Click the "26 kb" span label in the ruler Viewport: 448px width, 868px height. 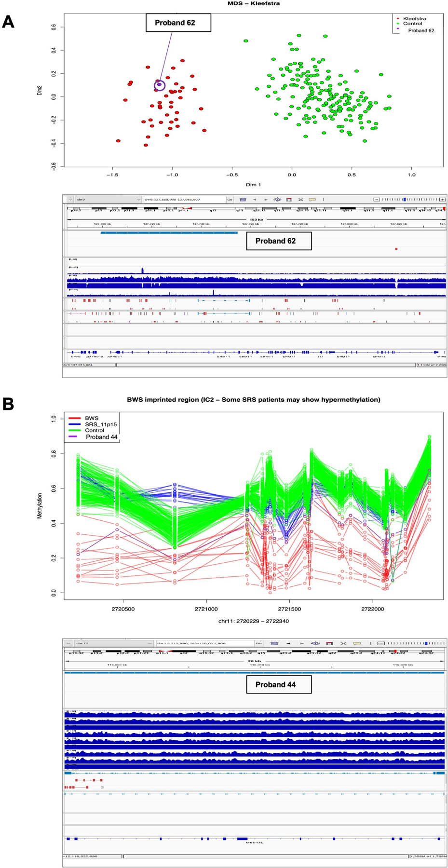click(254, 661)
